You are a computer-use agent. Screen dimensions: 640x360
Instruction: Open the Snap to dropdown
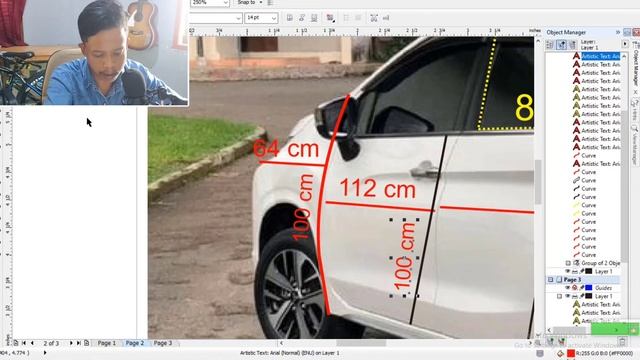click(x=261, y=2)
